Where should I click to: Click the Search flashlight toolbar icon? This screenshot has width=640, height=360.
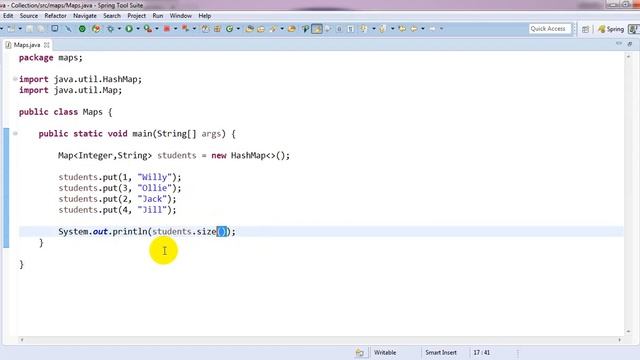(x=272, y=29)
